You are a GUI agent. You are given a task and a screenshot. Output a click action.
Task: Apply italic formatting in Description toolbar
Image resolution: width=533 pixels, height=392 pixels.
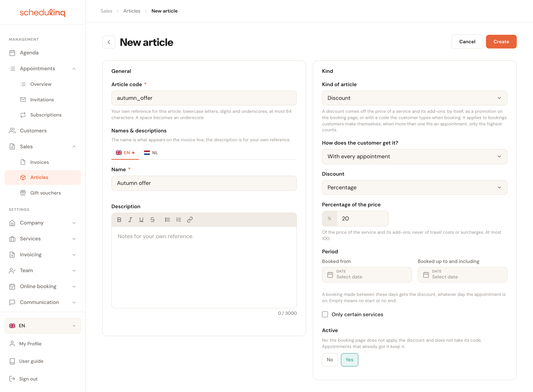130,220
